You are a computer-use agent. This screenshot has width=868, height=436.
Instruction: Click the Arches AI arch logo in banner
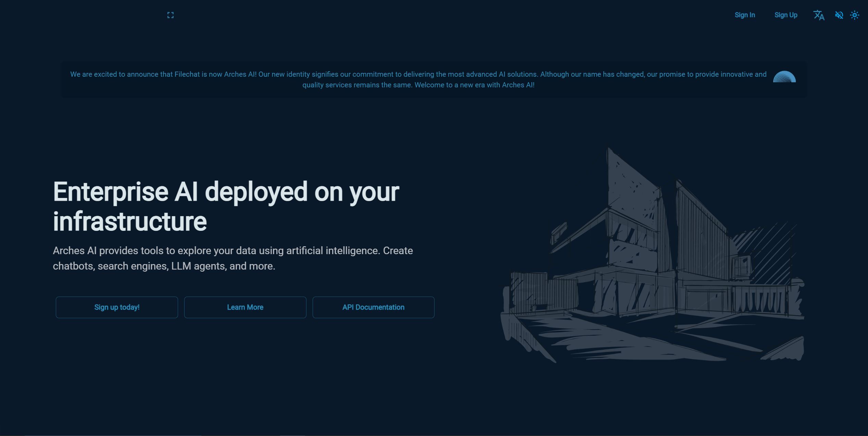tap(784, 77)
